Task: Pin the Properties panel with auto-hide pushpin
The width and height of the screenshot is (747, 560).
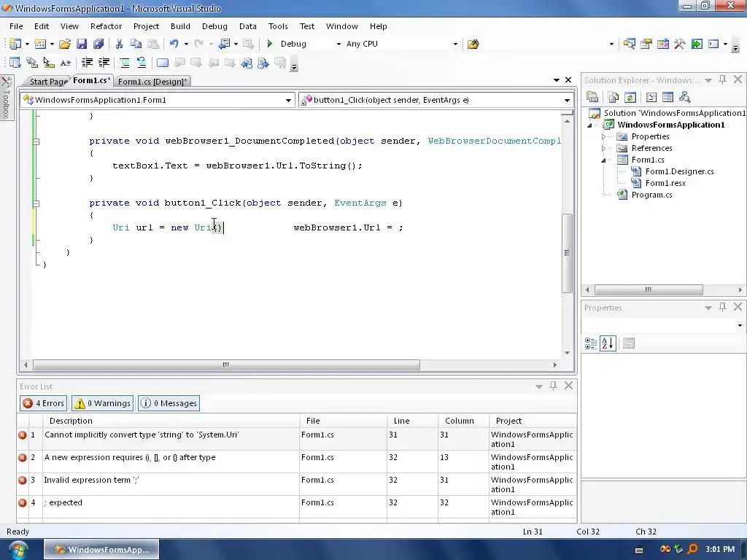Action: click(723, 307)
